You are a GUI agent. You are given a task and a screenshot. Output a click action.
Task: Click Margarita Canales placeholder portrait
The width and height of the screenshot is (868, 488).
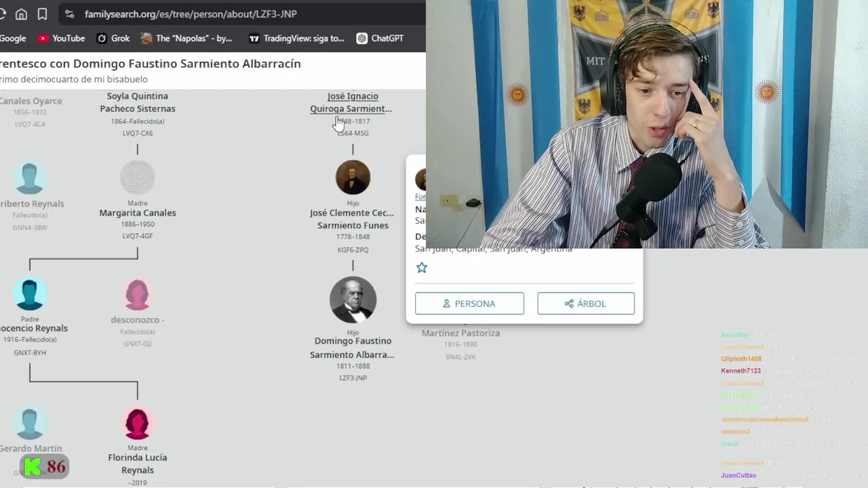[x=138, y=178]
